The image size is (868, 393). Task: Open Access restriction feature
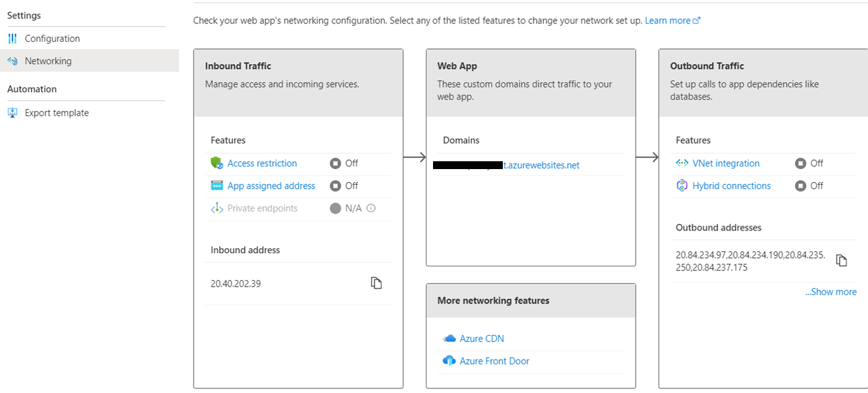262,163
